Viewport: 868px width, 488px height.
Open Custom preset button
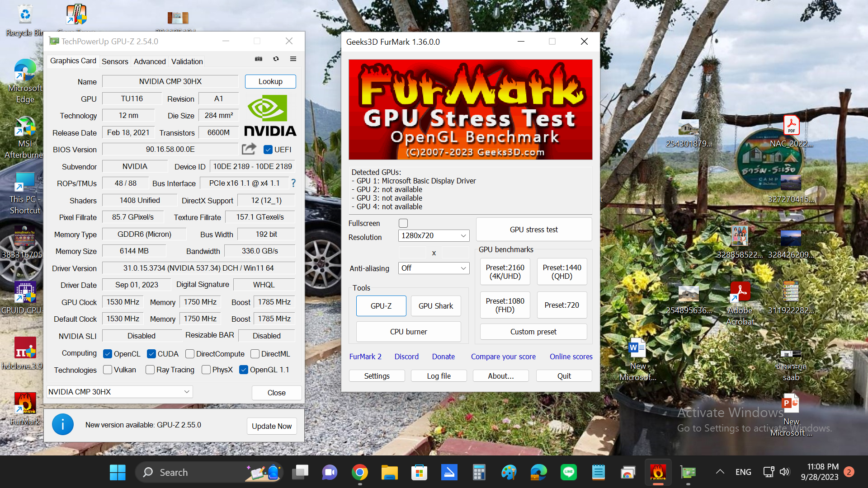tap(533, 332)
